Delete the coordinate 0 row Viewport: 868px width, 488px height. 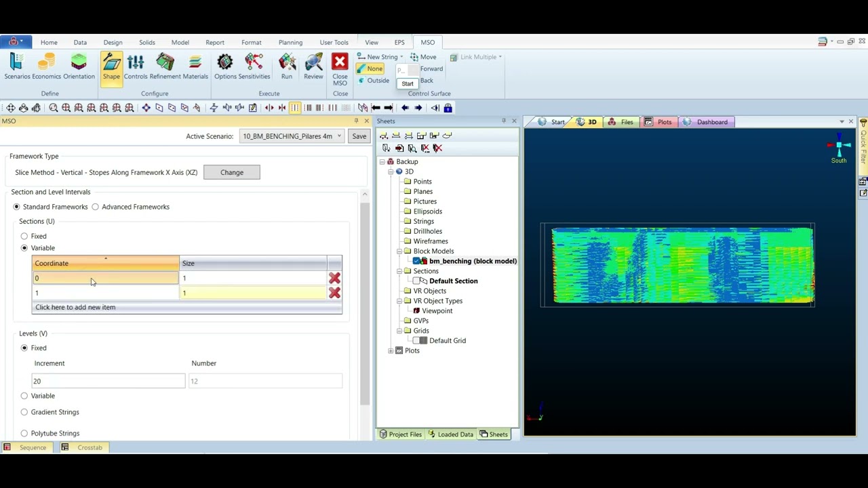coord(334,278)
